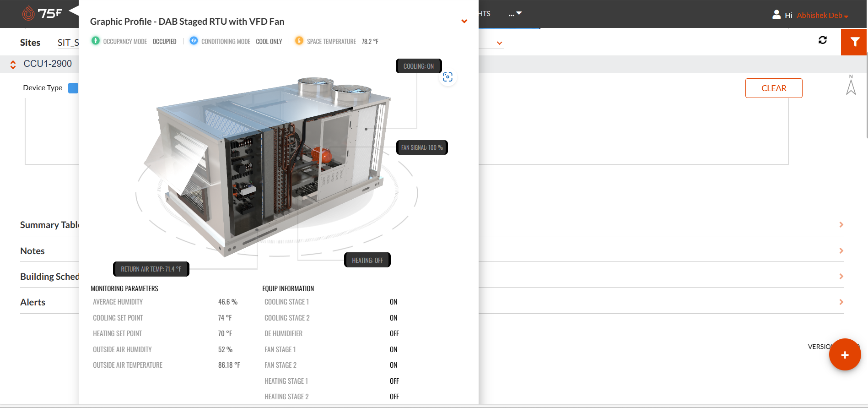Screen dimensions: 868x408
Task: Click the 75F flame logo
Action: pyautogui.click(x=28, y=13)
